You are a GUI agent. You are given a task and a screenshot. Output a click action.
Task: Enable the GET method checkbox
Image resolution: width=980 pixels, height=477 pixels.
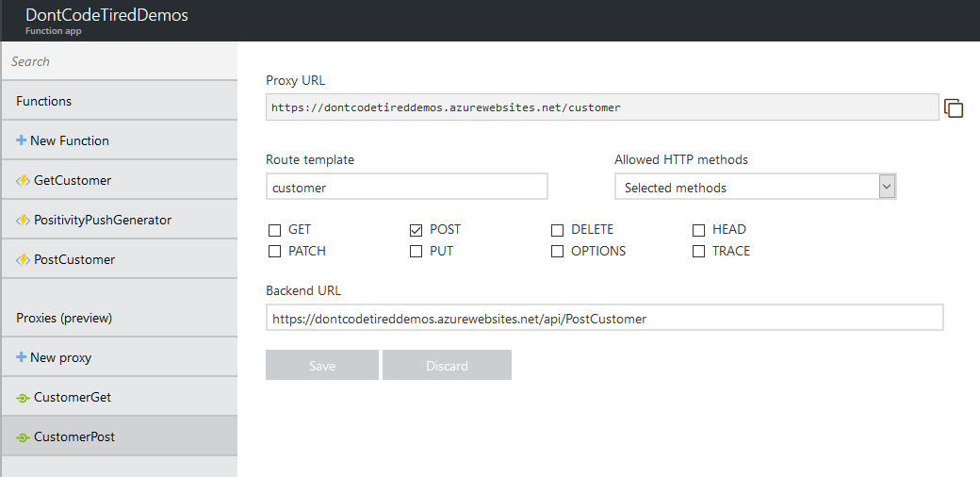pos(274,230)
